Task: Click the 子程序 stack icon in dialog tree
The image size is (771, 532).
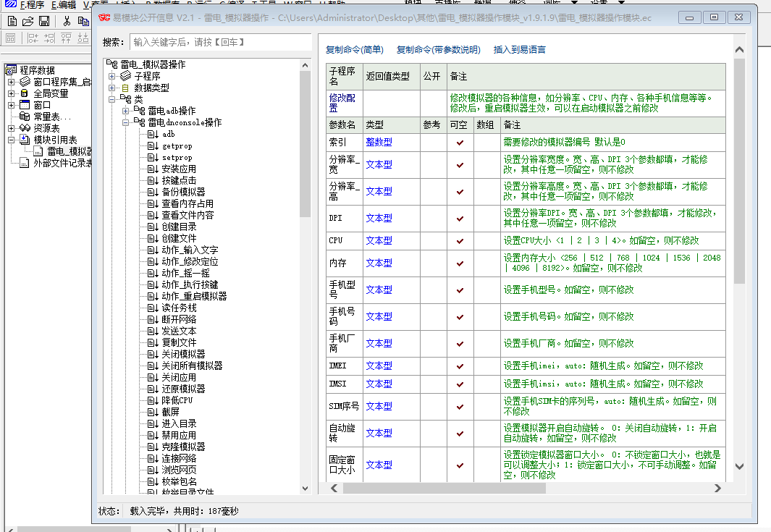Action: pos(126,76)
